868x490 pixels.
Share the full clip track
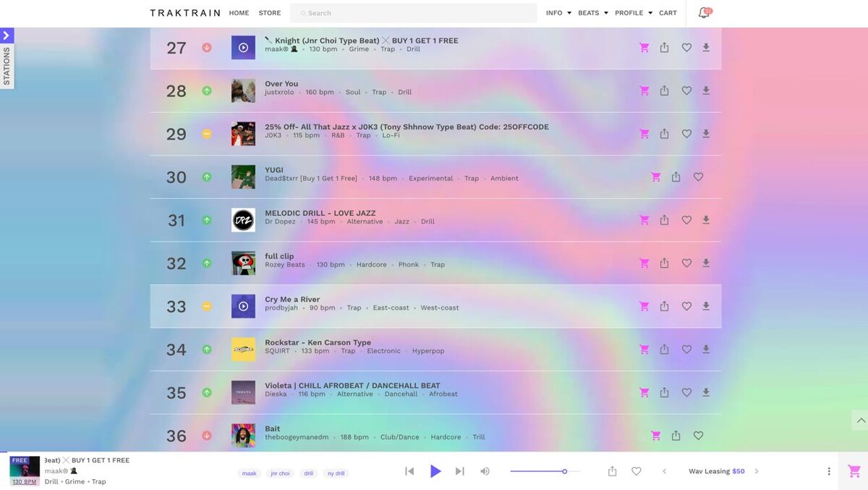664,263
